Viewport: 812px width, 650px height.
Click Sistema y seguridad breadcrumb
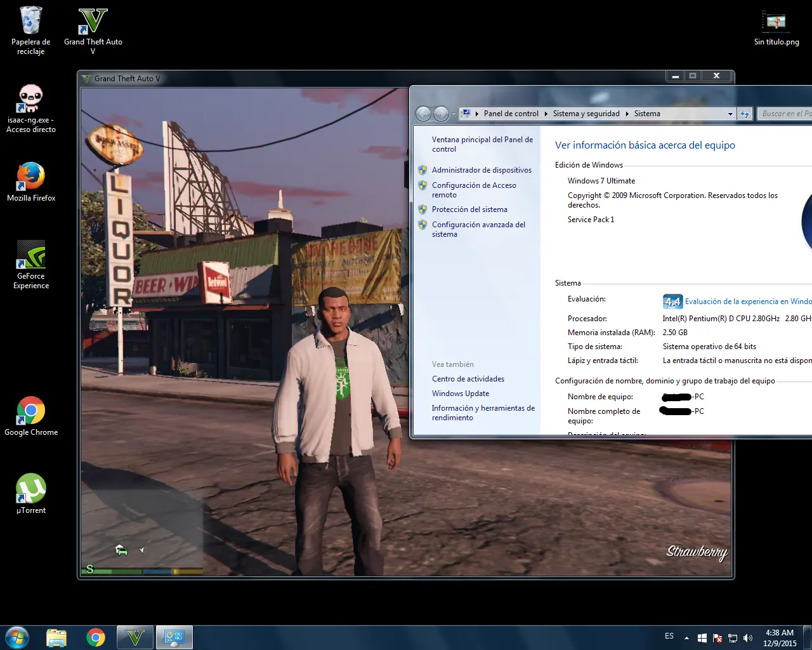(x=586, y=114)
